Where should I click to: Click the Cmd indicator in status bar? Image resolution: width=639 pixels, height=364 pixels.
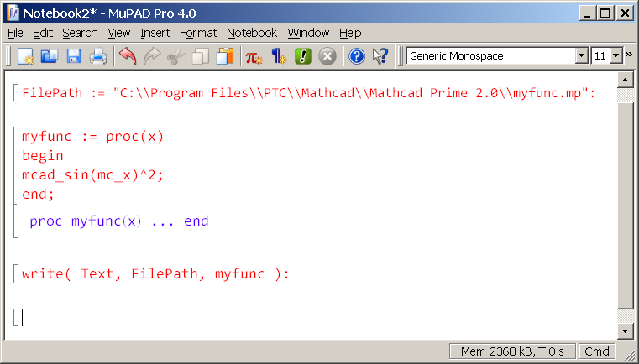click(x=597, y=351)
